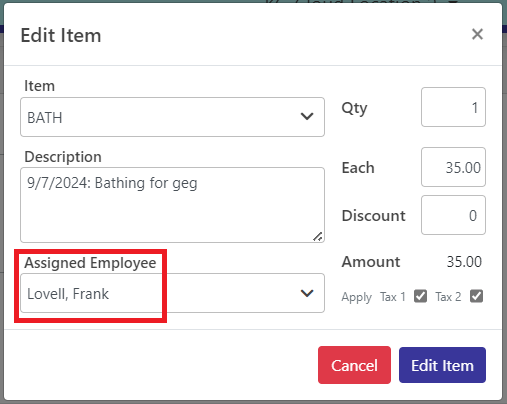Screen dimensions: 507x404
Task: Click the Amount value 35.00
Action: coord(464,262)
